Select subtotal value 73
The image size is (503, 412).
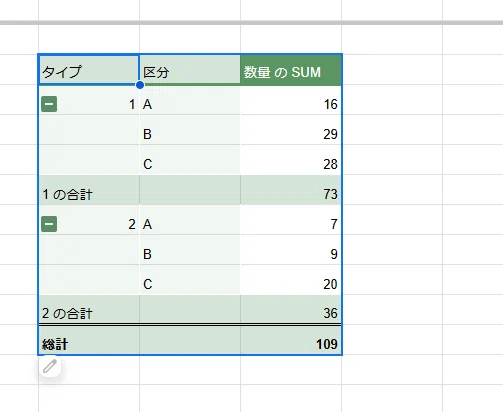point(291,190)
